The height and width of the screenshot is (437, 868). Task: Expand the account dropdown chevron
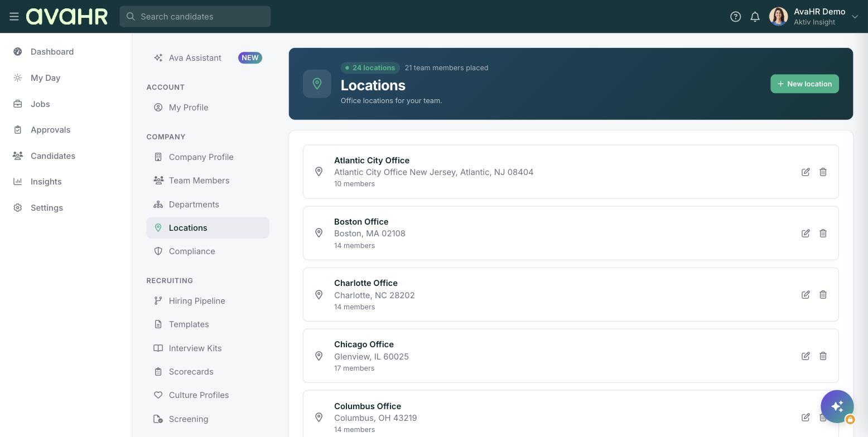coord(855,17)
